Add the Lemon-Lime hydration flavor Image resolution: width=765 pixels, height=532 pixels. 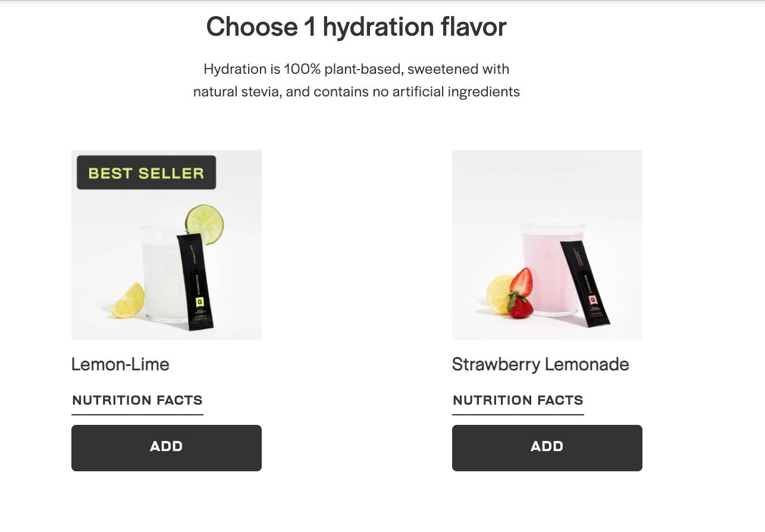tap(166, 447)
